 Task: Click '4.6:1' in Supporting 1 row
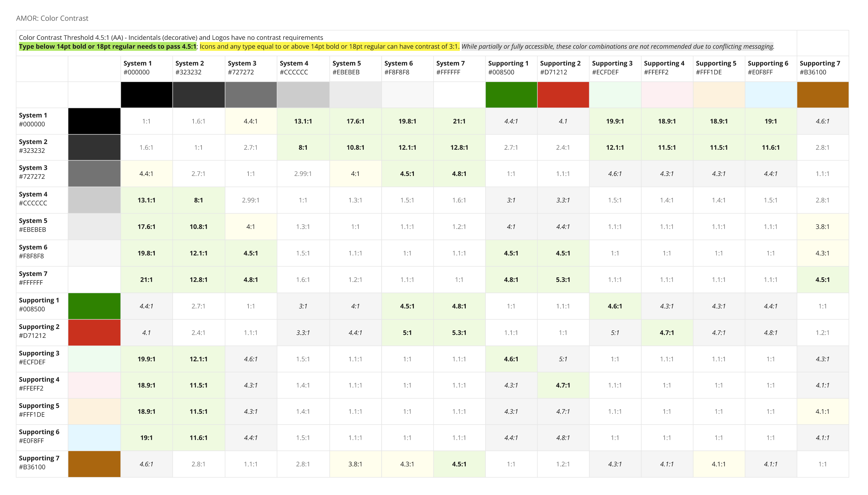[615, 306]
